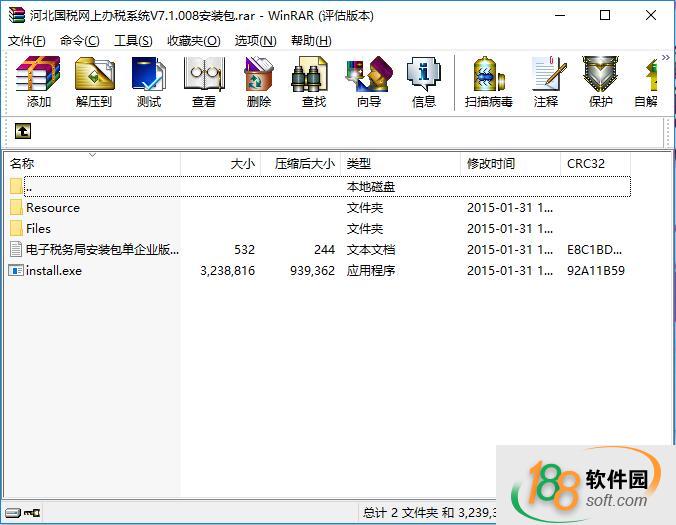The height and width of the screenshot is (525, 676).
Task: Run 扫描病毒 (Virus Scan) tool
Action: coord(488,82)
